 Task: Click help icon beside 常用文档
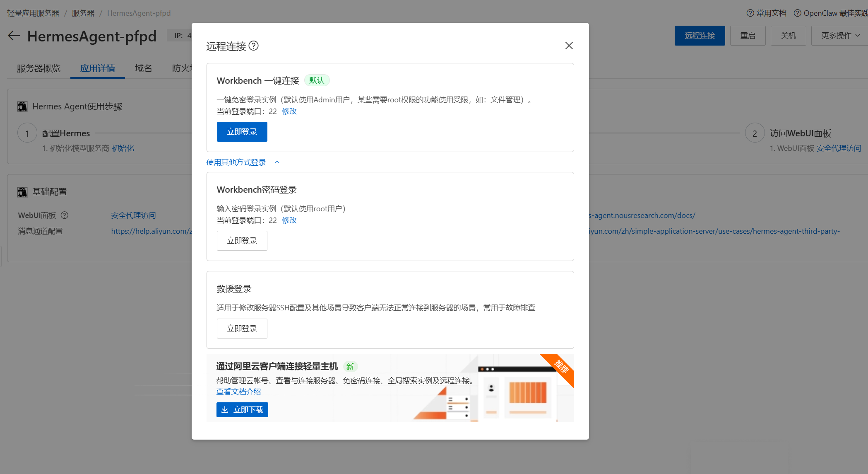click(x=750, y=13)
